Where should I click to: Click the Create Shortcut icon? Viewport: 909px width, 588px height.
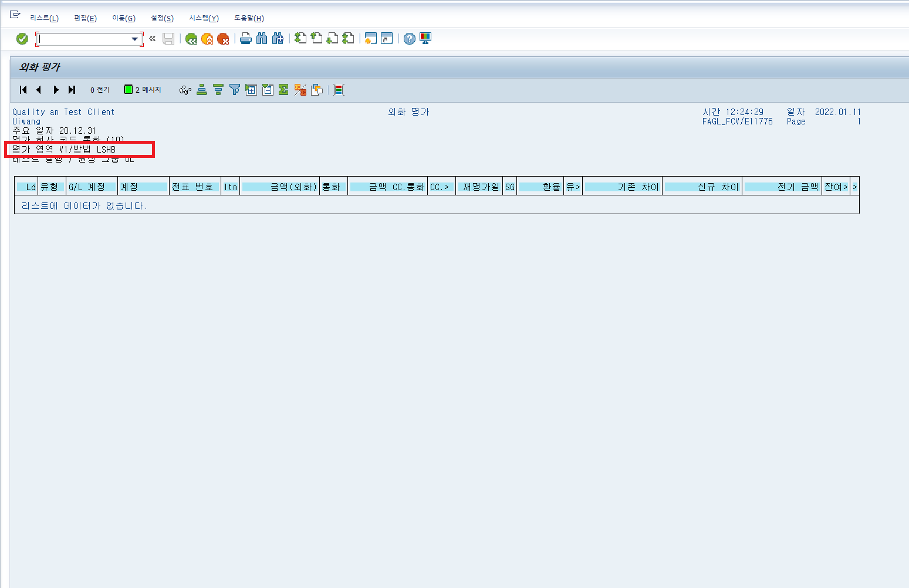tap(387, 39)
